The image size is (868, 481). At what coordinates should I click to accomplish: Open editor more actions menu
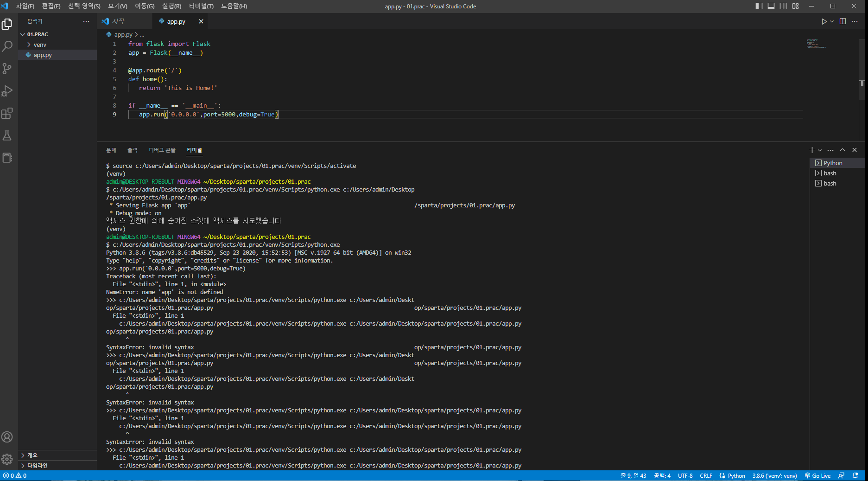point(855,21)
